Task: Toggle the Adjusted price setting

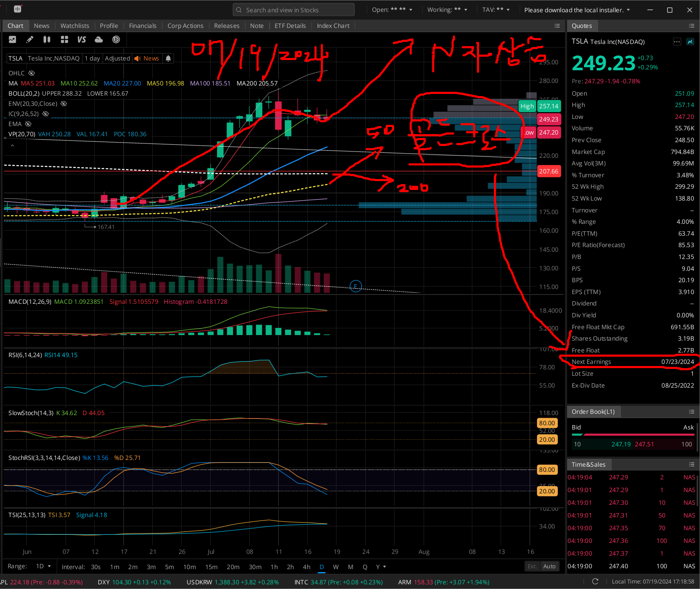Action: click(x=117, y=58)
